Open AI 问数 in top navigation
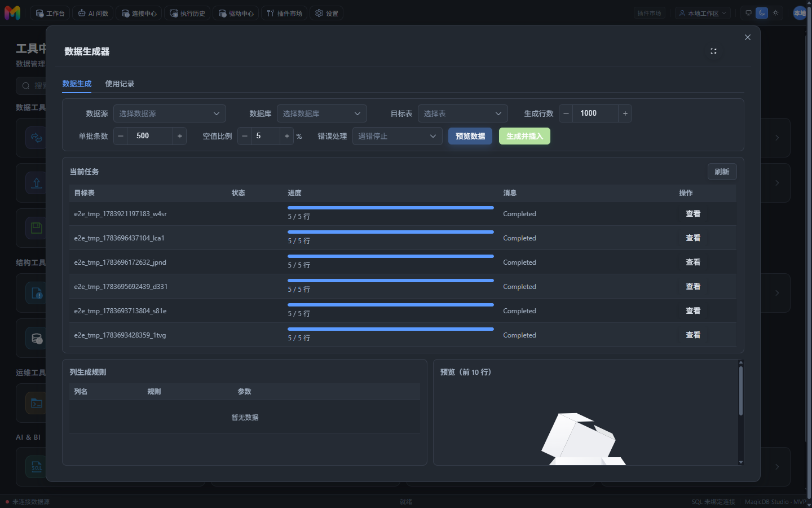This screenshot has width=812, height=508. (92, 13)
